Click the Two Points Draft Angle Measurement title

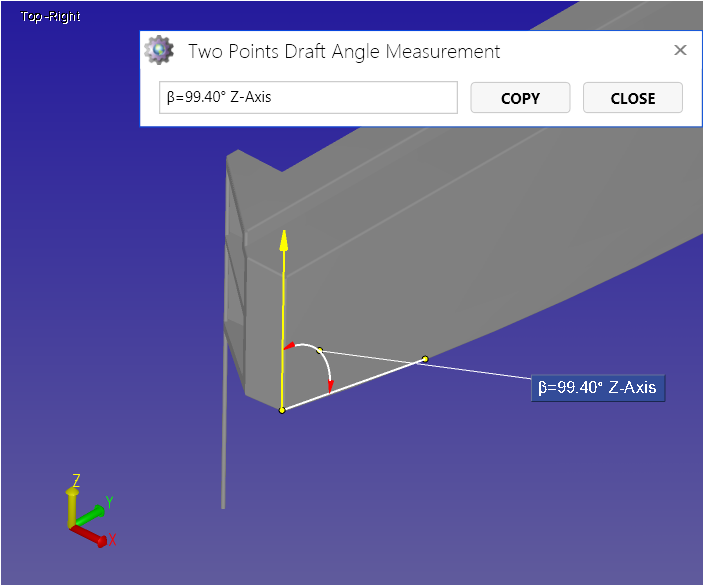pos(344,51)
